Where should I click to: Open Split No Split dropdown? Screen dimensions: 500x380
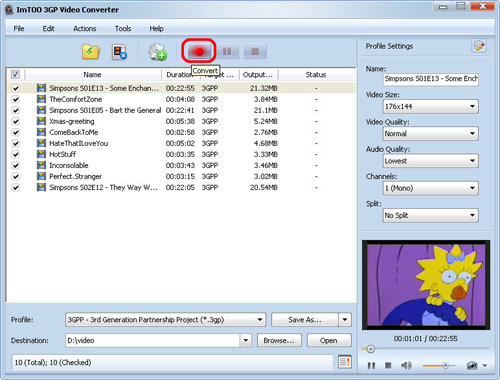431,215
